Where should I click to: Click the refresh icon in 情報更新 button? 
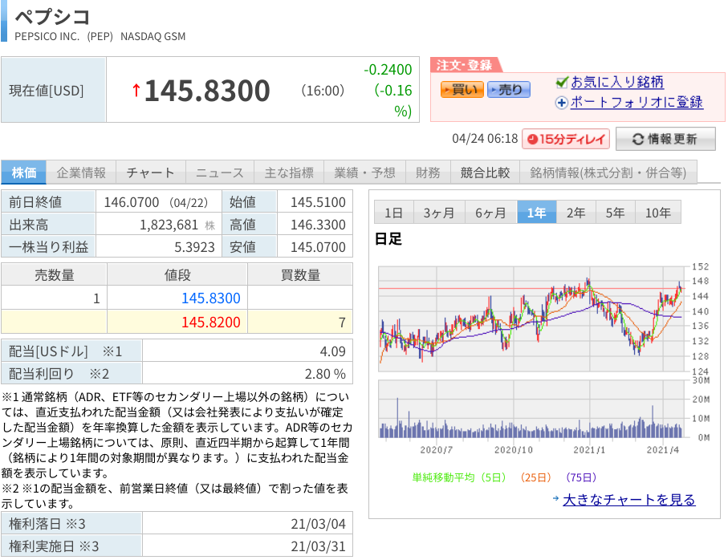[638, 139]
